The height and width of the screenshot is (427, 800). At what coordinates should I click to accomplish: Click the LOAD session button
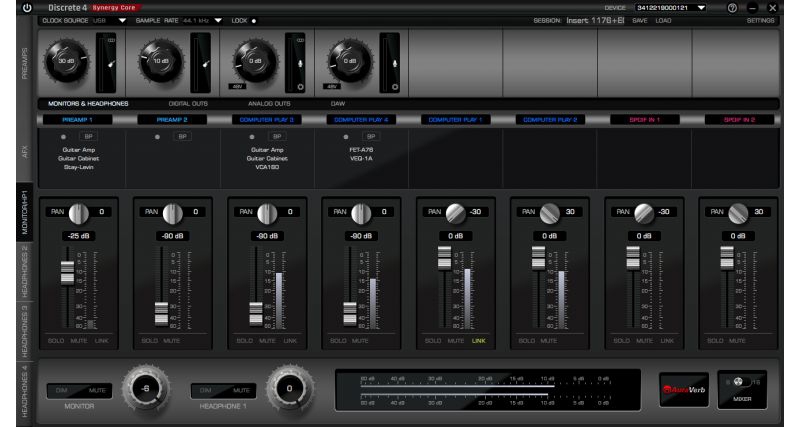pos(663,21)
